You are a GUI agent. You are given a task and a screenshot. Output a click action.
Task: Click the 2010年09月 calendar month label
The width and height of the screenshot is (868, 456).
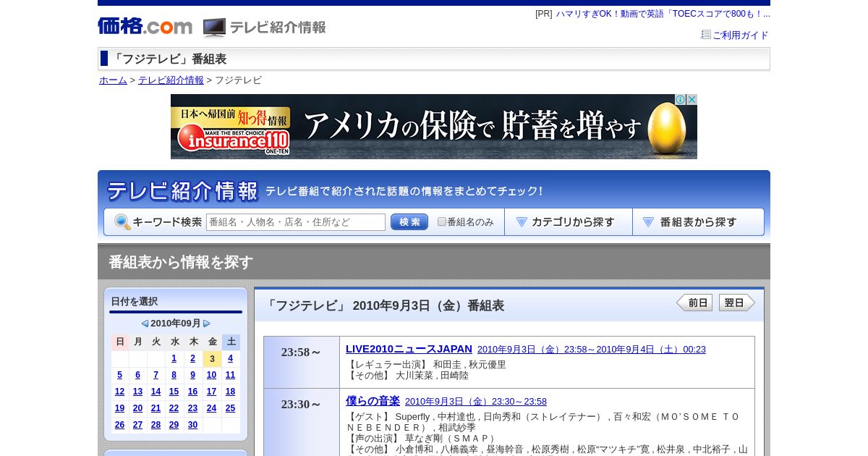(176, 324)
